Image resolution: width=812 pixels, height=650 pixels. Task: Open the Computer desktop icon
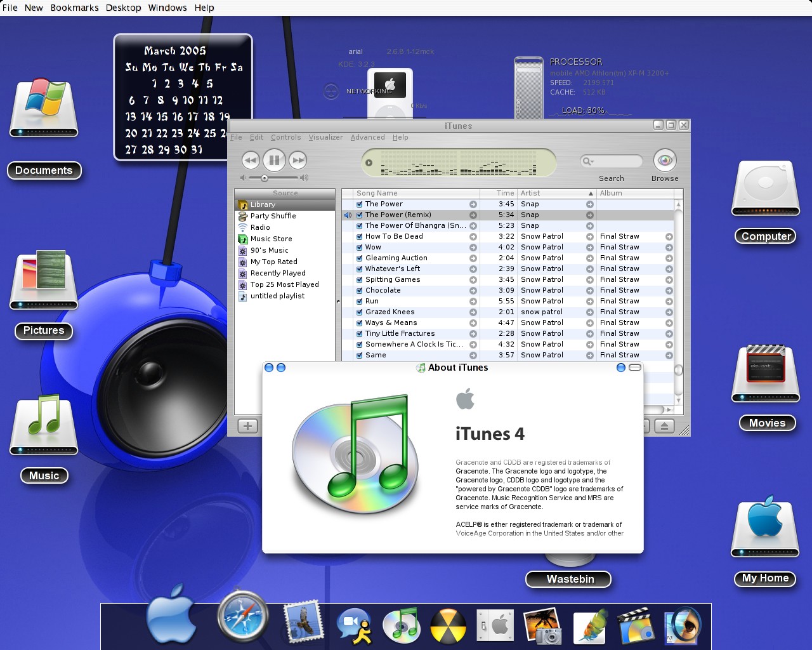[x=766, y=189]
